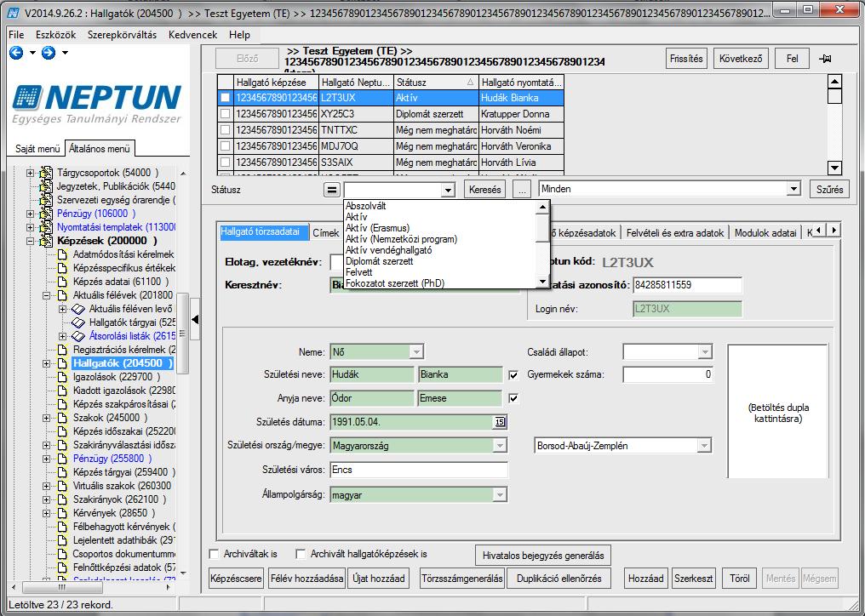Click the Virtuális szakok page icon

pyautogui.click(x=62, y=486)
